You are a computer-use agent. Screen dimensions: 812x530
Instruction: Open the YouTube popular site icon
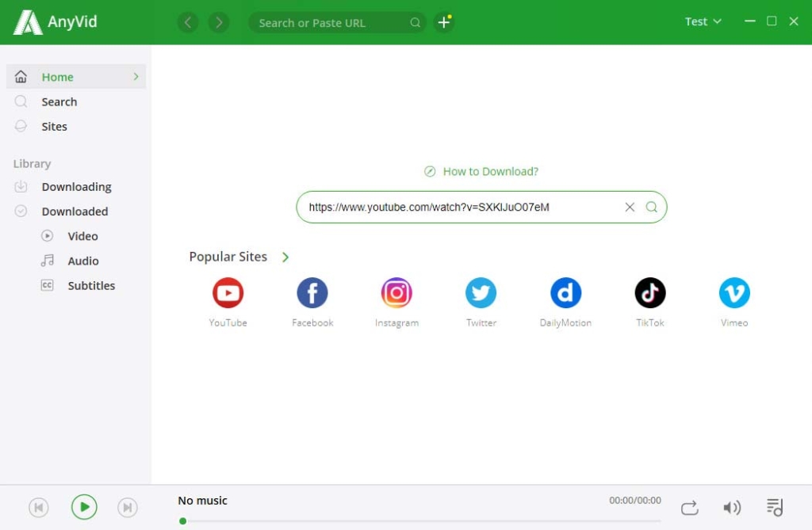pyautogui.click(x=228, y=293)
